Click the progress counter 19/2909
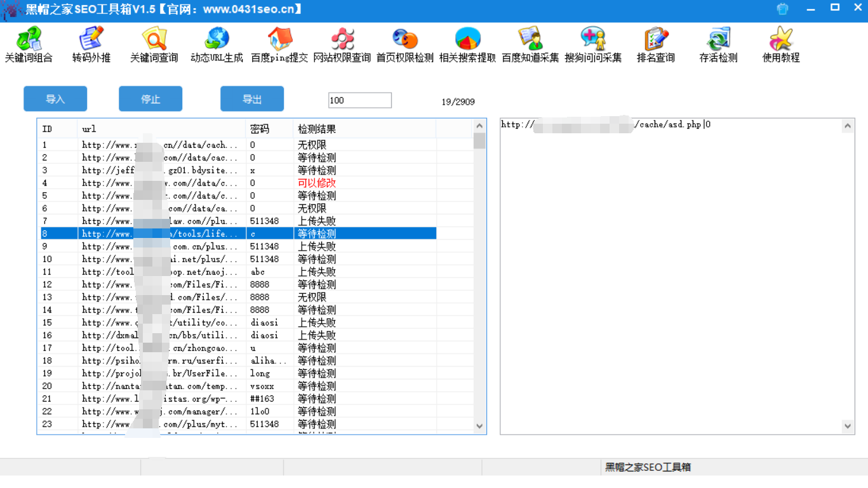 (458, 102)
